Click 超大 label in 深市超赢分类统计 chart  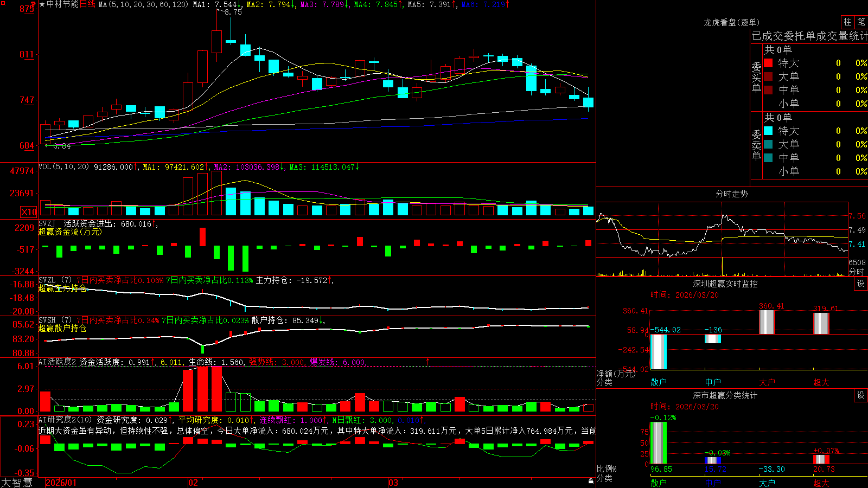(x=821, y=483)
